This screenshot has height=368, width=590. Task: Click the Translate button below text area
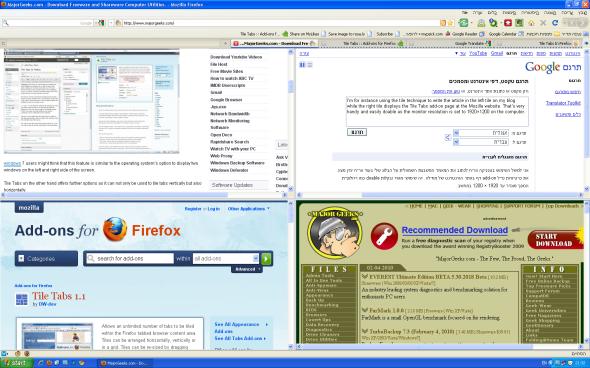coord(356,132)
